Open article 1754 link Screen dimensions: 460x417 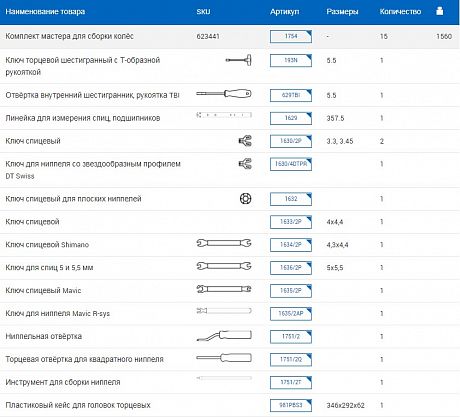click(x=291, y=36)
